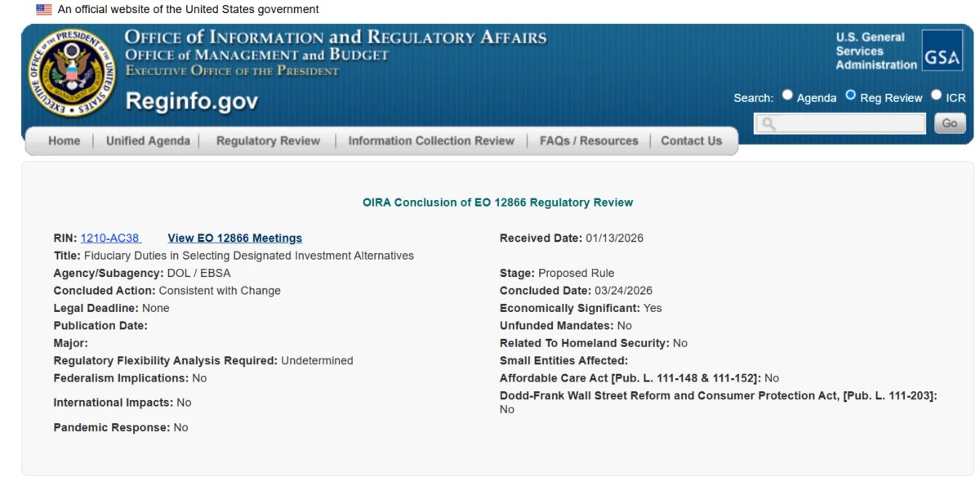The width and height of the screenshot is (980, 477).
Task: Click the Office of Information and Regulatory Affairs heading
Action: [335, 38]
